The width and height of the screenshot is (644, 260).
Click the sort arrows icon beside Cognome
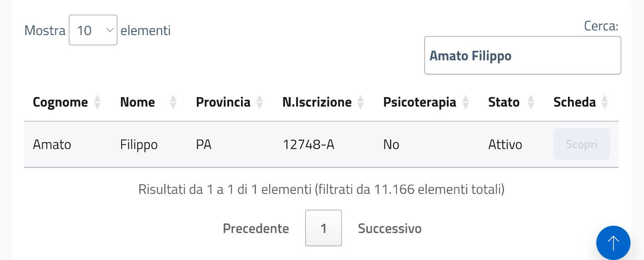(97, 102)
